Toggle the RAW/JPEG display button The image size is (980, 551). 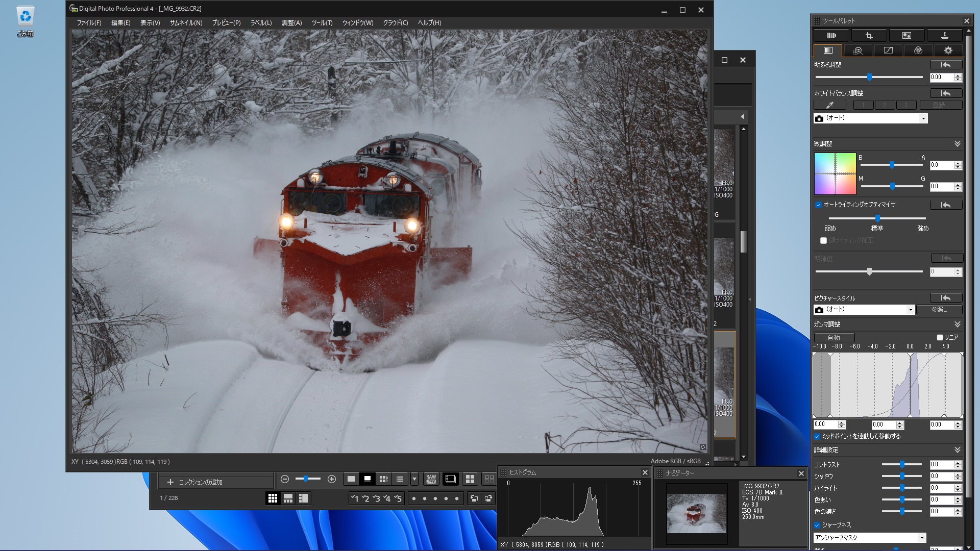click(x=431, y=479)
